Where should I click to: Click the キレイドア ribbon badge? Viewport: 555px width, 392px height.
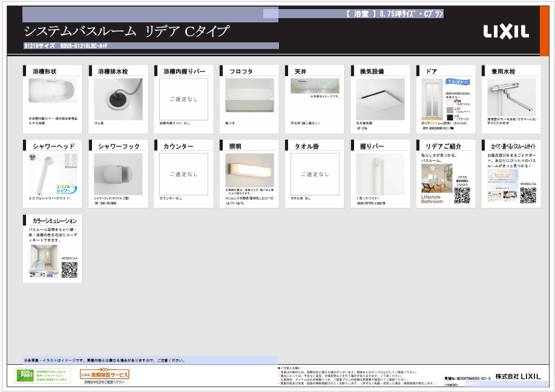point(458,82)
